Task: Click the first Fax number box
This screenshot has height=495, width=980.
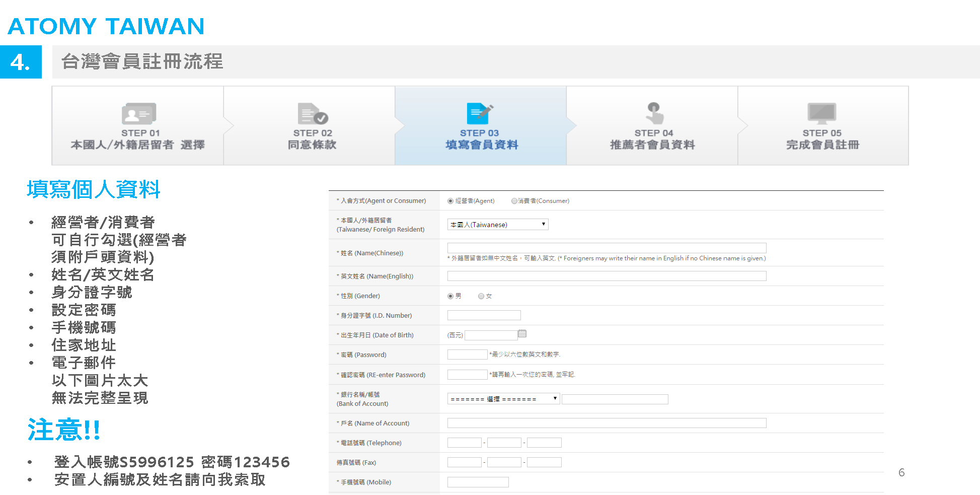Action: coord(464,462)
